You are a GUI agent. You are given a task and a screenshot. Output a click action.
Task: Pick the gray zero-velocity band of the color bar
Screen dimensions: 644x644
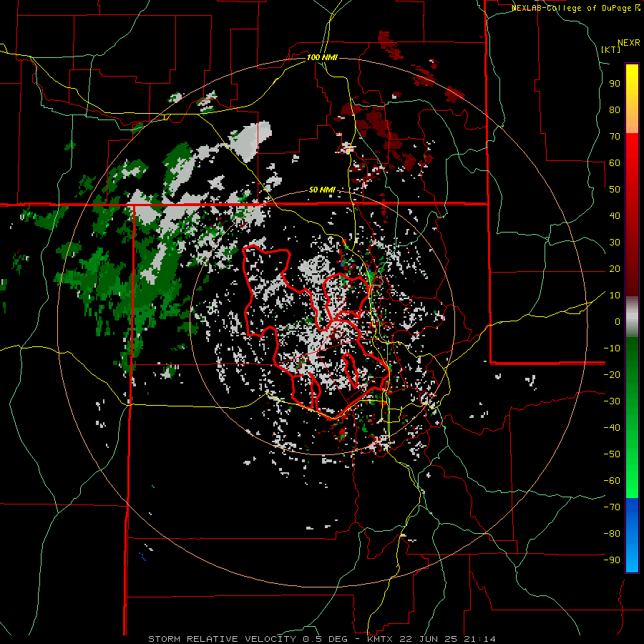click(x=632, y=317)
